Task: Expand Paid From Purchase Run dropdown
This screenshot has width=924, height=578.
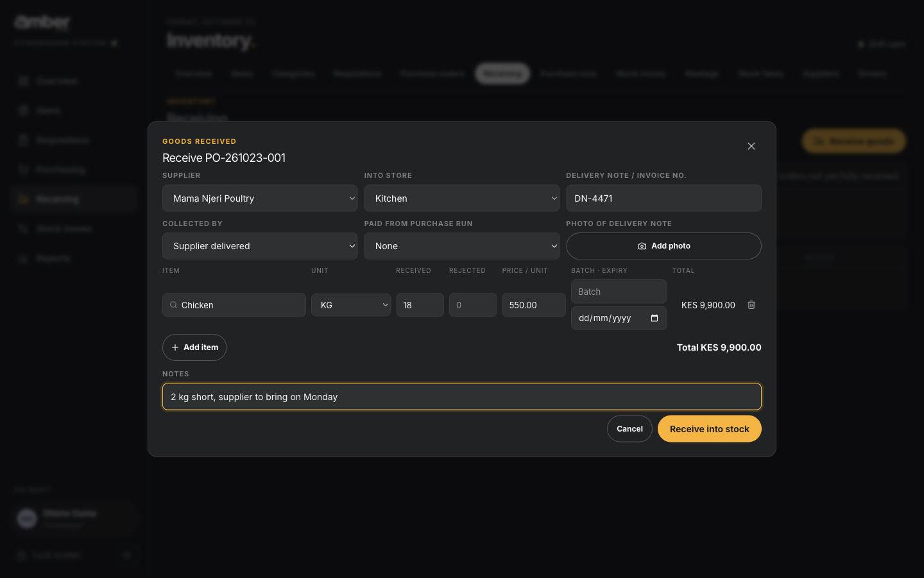Action: click(462, 246)
